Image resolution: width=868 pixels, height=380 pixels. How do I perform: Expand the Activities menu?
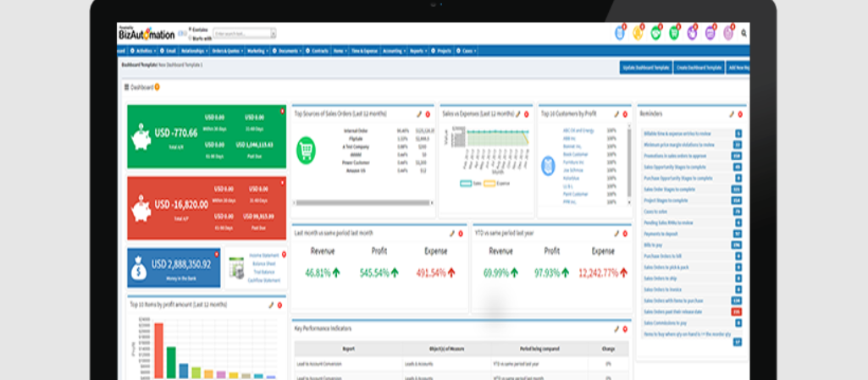click(144, 50)
